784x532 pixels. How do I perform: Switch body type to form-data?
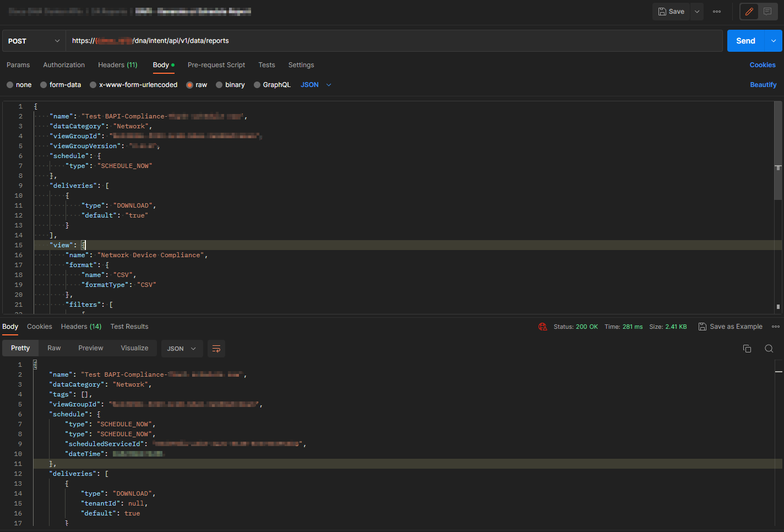click(x=61, y=84)
